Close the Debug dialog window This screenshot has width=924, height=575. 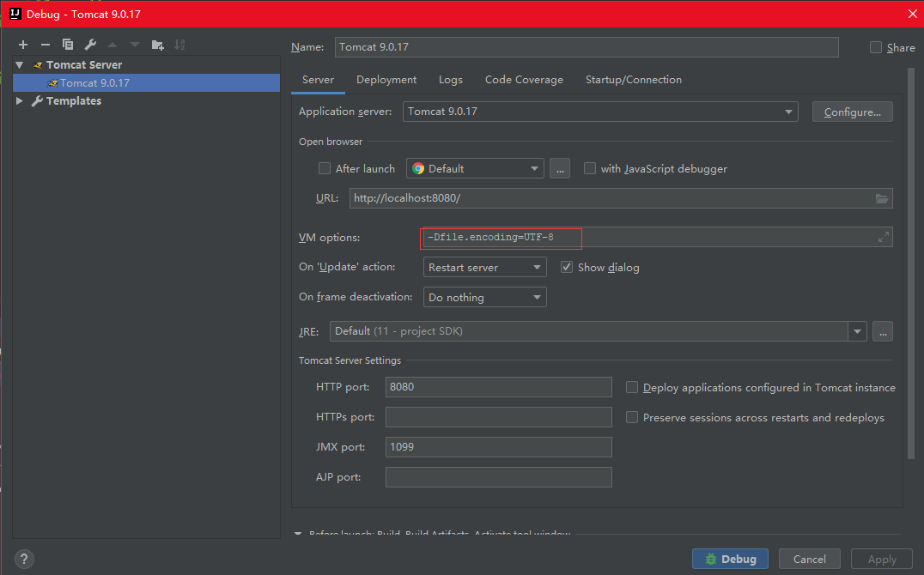(912, 14)
